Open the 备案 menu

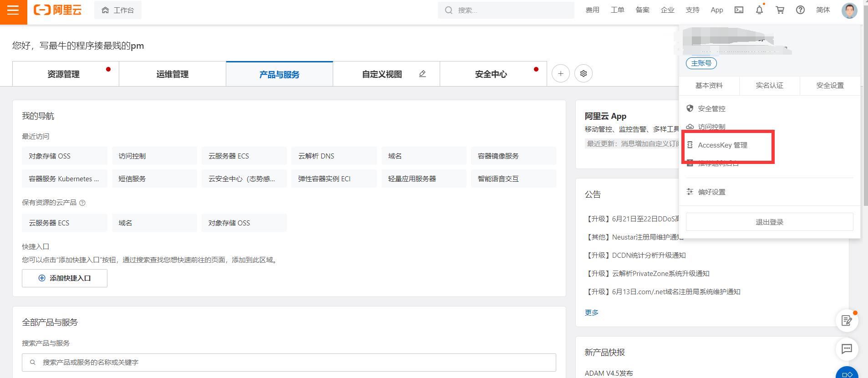[x=642, y=10]
